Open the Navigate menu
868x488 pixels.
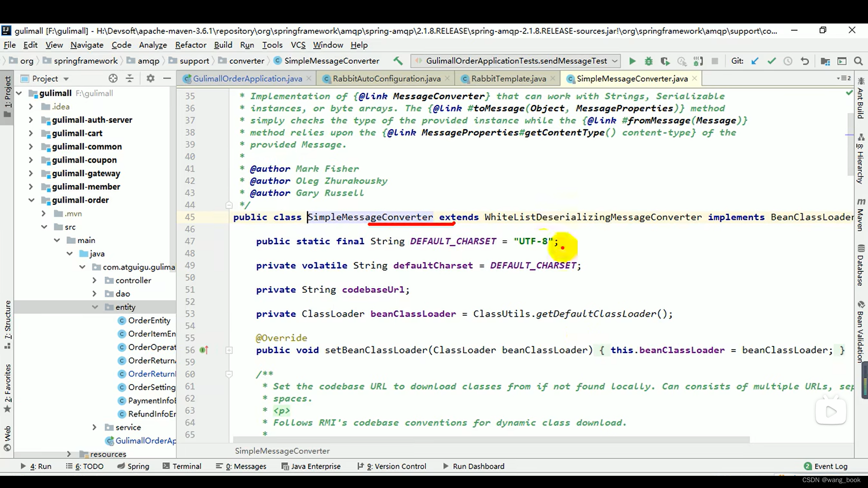click(87, 45)
